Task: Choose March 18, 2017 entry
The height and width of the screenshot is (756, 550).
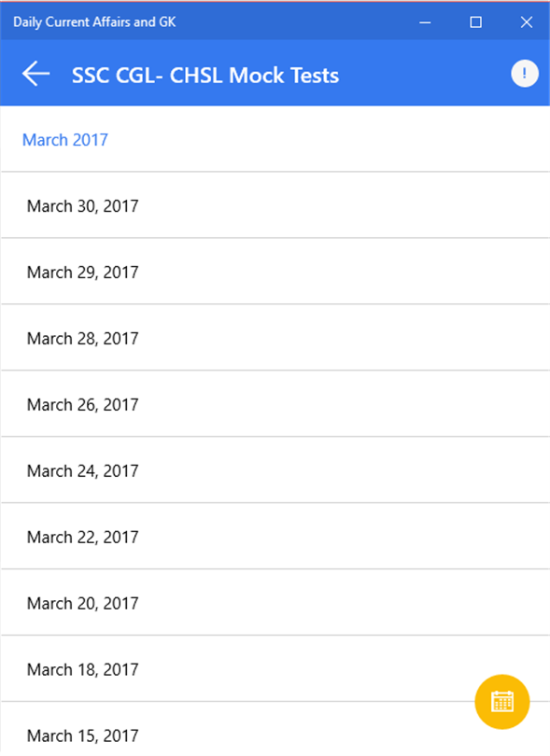Action: coord(275,668)
